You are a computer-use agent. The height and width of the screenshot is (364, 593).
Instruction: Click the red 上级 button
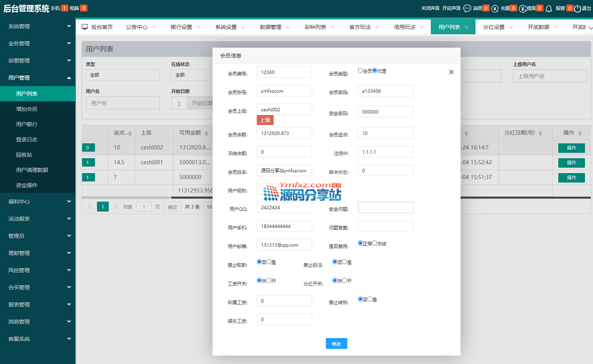[265, 120]
